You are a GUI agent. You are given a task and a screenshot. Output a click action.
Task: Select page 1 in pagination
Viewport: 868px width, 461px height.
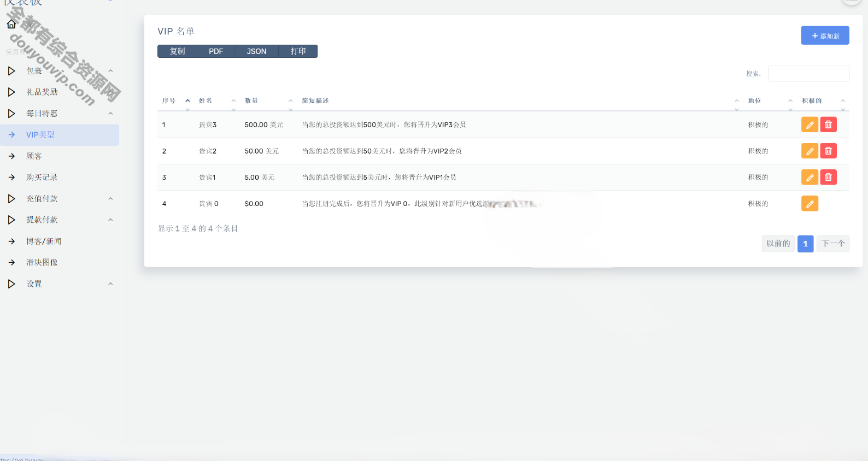[806, 244]
